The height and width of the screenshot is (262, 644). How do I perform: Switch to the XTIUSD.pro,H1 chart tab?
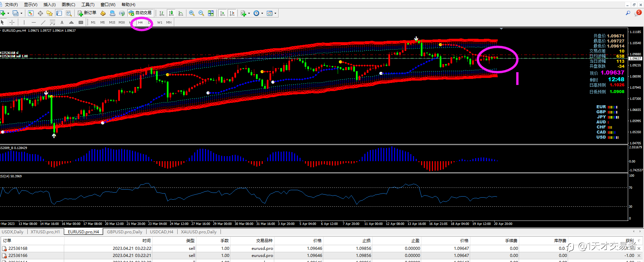tap(45, 232)
